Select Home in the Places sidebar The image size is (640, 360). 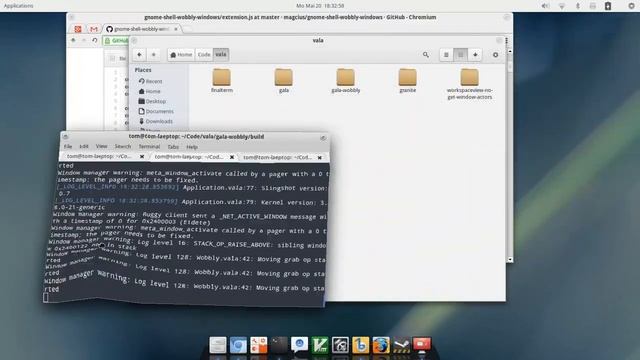coord(149,91)
